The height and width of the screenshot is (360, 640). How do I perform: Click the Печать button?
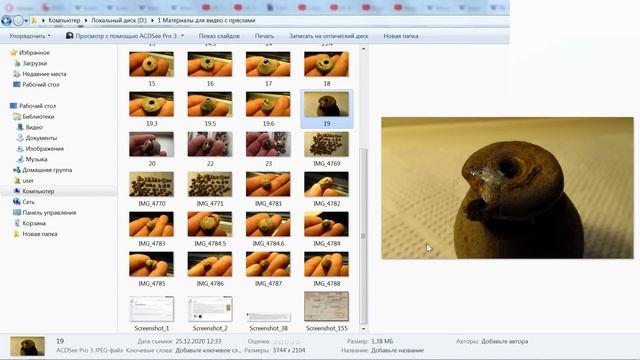[264, 36]
